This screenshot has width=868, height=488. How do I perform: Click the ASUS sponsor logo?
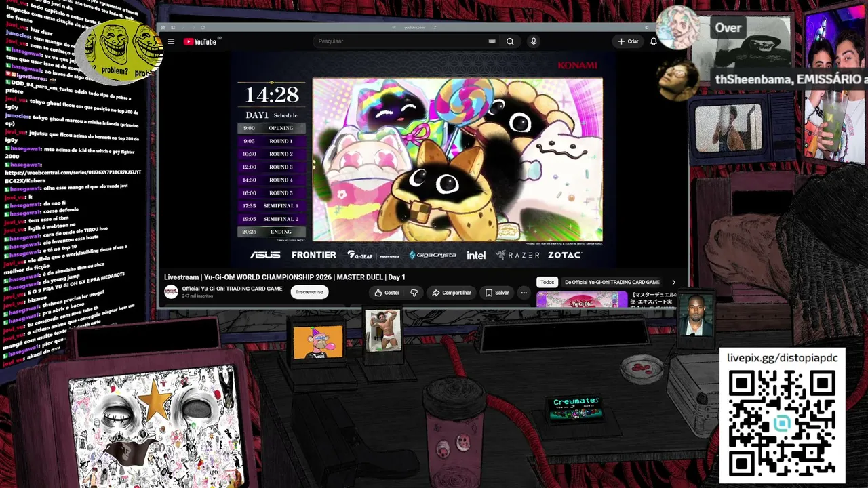coord(265,255)
